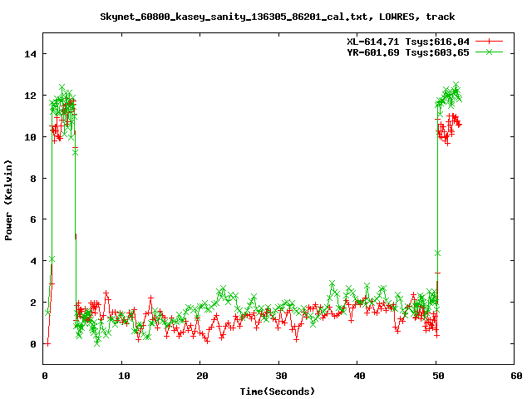Image resolution: width=532 pixels, height=399 pixels.
Task: Click the legend entry 'YR-601.69 Tsys:603.65'
Action: click(408, 52)
